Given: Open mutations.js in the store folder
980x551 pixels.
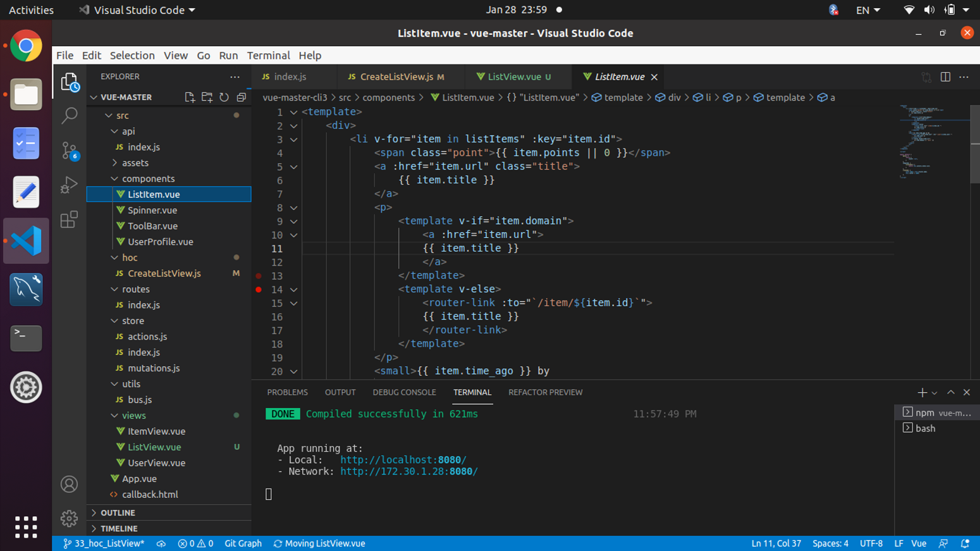Looking at the screenshot, I should point(154,368).
